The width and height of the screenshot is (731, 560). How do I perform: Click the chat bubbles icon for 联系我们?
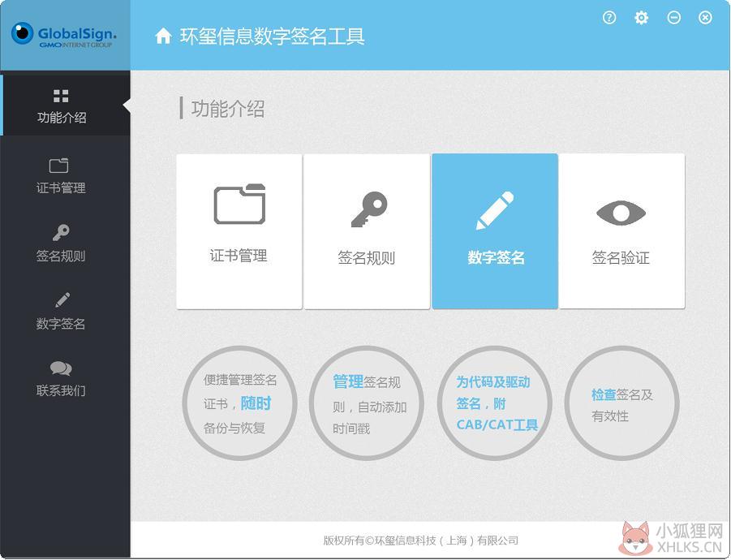61,368
